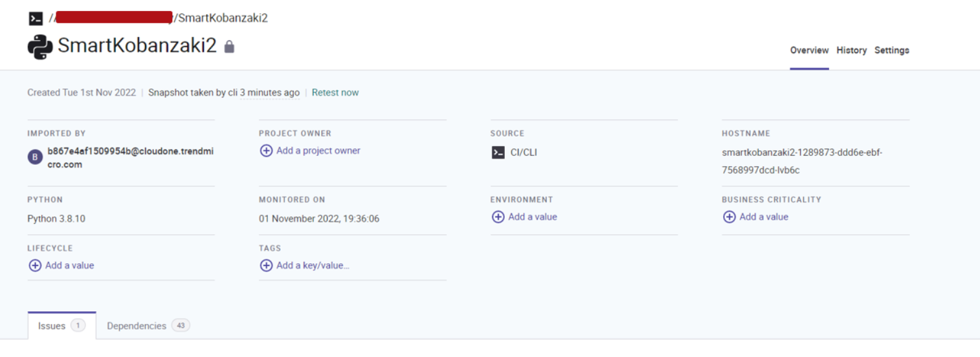The height and width of the screenshot is (357, 980).
Task: Click the CI/CLI terminal source icon
Action: click(498, 153)
